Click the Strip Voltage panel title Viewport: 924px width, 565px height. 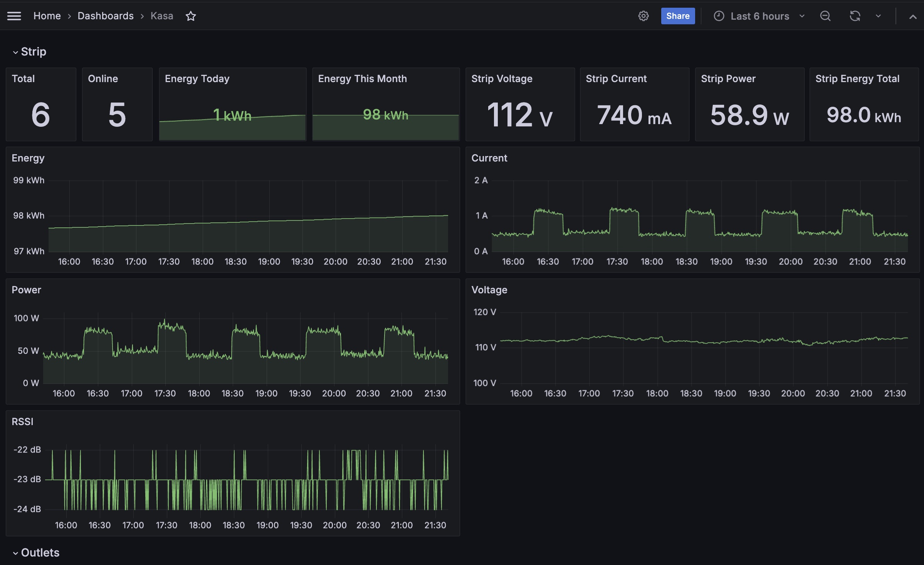pos(502,79)
